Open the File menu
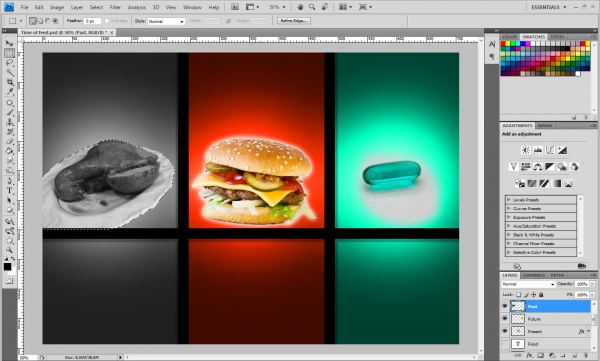Viewport: 600px width, 361px height. pyautogui.click(x=24, y=7)
